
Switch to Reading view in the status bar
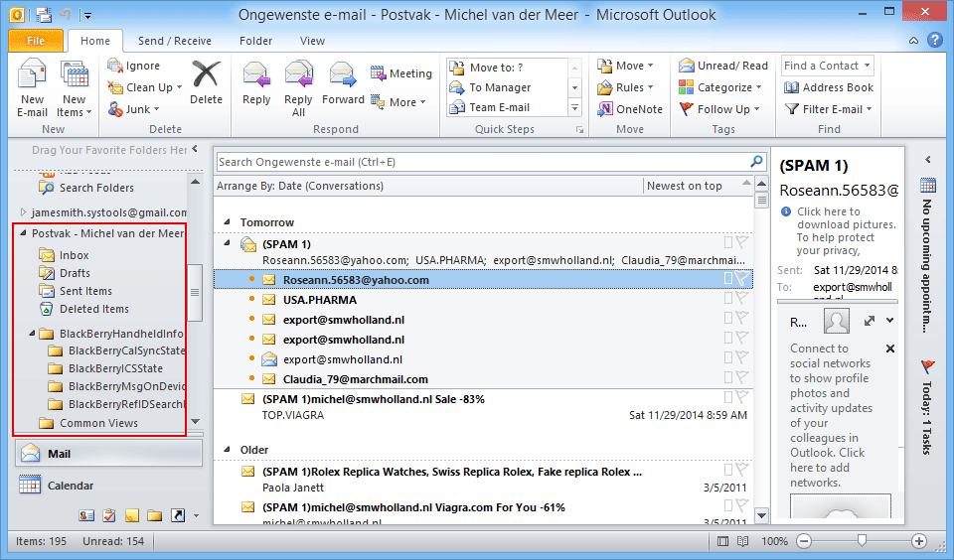pos(742,541)
